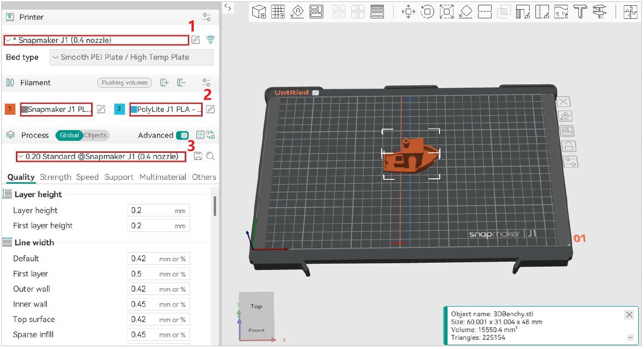Image resolution: width=644 pixels, height=349 pixels.
Task: Select the Lay on face tool
Action: pyautogui.click(x=466, y=12)
